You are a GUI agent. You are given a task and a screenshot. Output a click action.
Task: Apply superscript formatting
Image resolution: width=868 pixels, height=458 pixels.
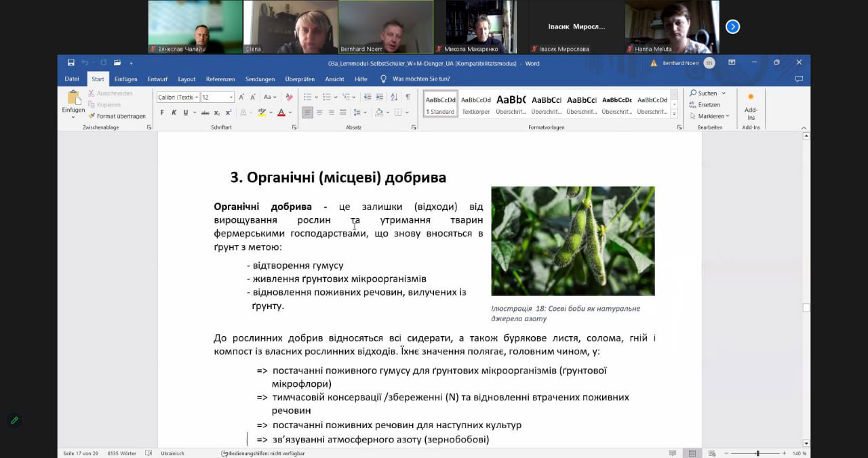[229, 112]
